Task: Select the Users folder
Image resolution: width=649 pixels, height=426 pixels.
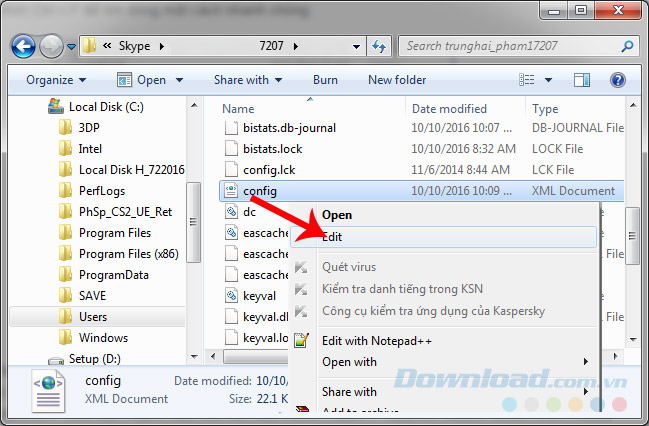Action: (x=93, y=317)
